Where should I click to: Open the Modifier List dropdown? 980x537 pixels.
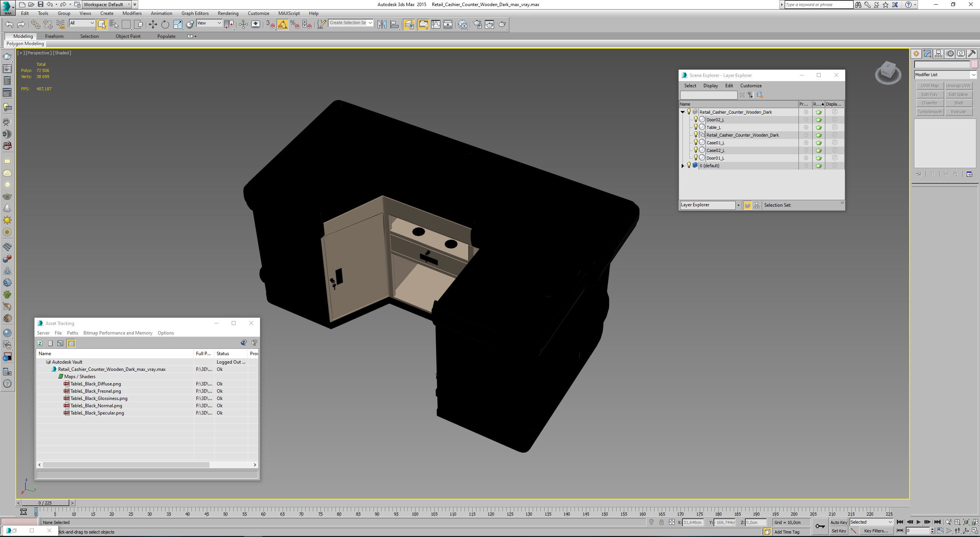[945, 75]
